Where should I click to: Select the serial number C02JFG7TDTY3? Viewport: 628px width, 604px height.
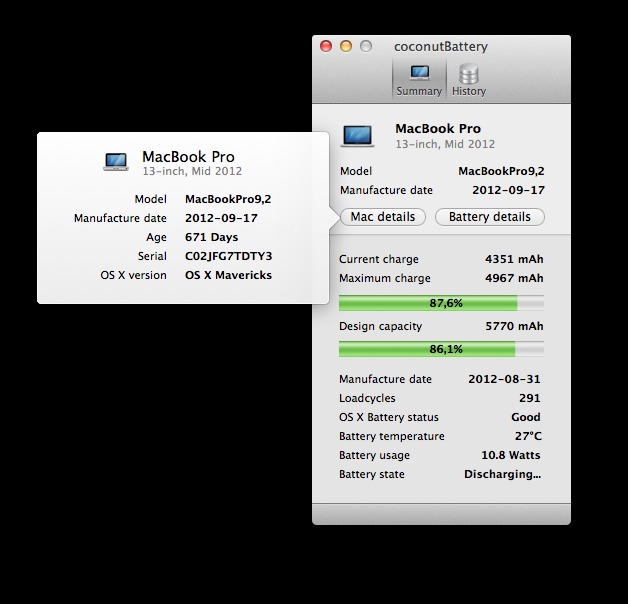228,256
